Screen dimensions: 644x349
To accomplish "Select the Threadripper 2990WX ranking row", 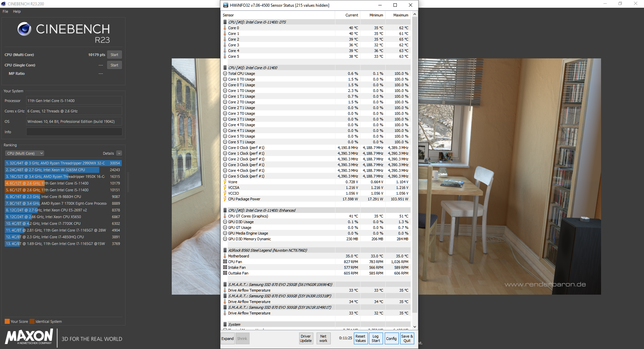I will [63, 163].
